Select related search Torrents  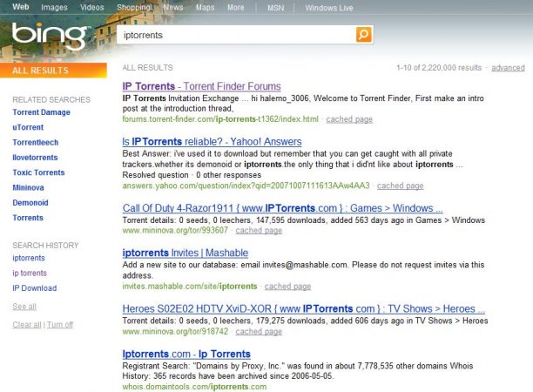[28, 218]
